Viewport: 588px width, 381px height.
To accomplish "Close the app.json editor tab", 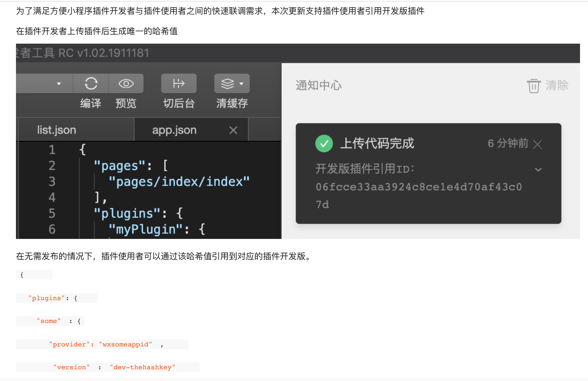I will tap(233, 130).
